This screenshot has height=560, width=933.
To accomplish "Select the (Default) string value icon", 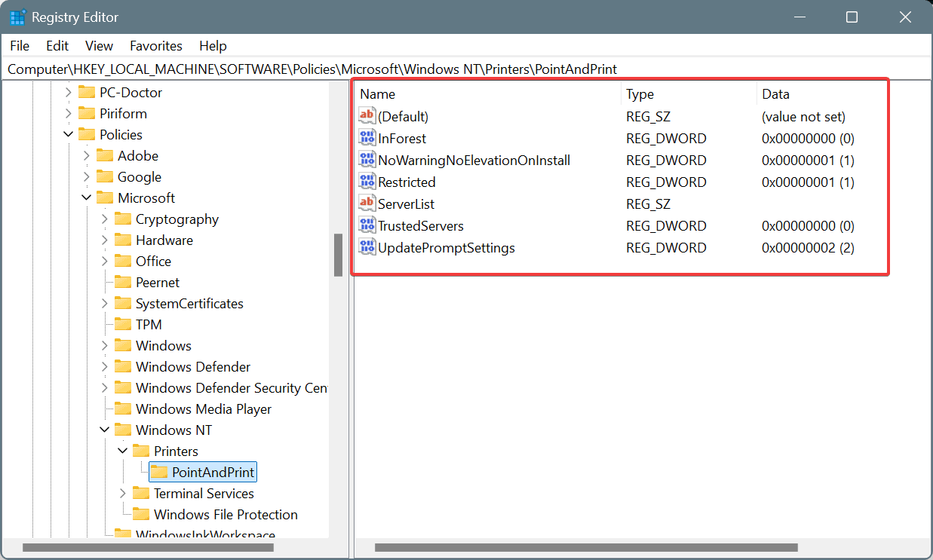I will point(367,116).
